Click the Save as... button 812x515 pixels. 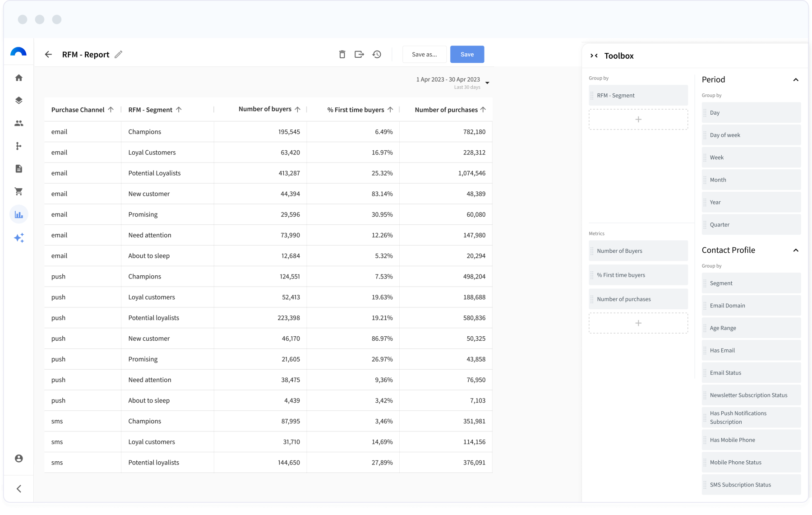pyautogui.click(x=424, y=55)
